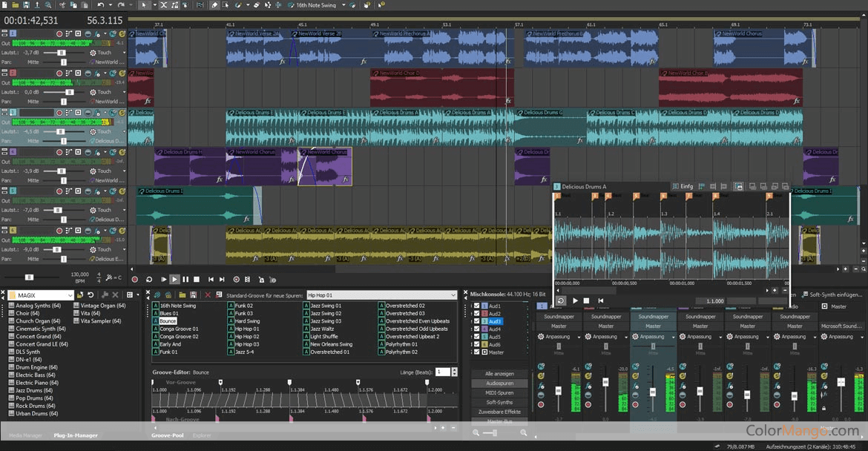Viewport: 868px width, 451px height.
Task: Stop playback in Delicious Drums A editor
Action: (587, 300)
